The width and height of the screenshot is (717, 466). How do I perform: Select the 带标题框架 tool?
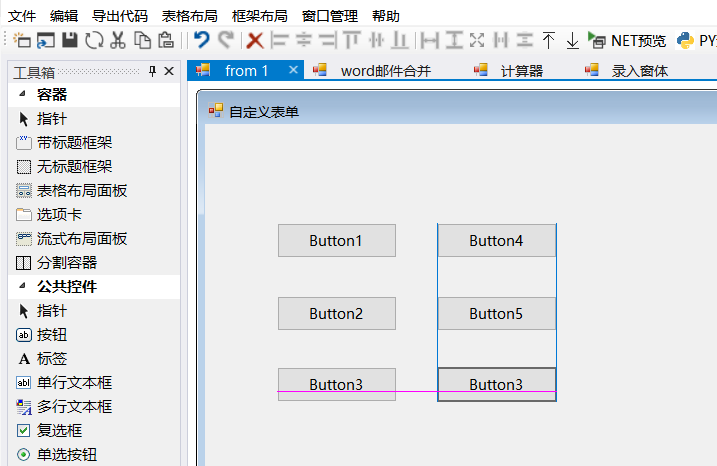coord(94,143)
